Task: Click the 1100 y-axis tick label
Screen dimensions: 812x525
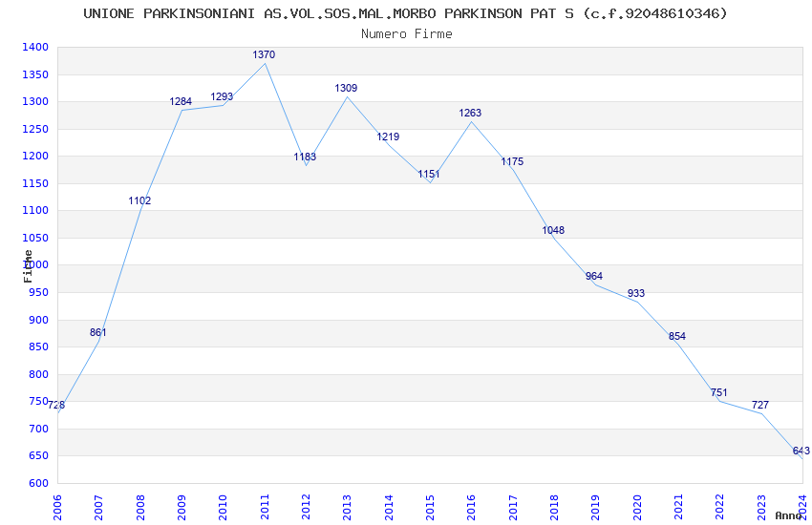Action: pos(35,210)
